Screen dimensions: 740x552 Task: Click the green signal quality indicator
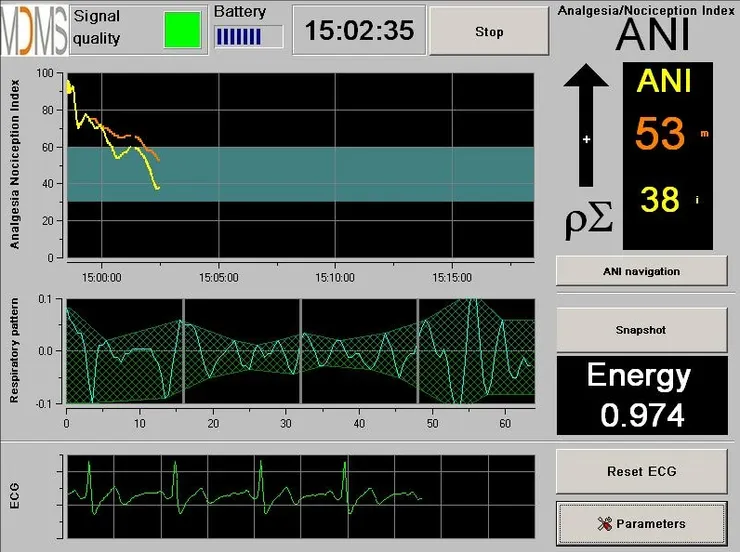182,30
